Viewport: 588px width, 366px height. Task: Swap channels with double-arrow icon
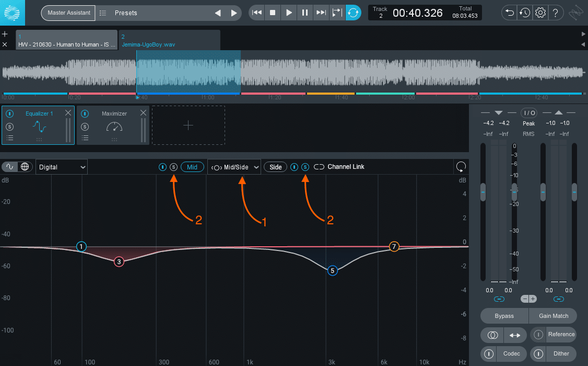coord(515,335)
